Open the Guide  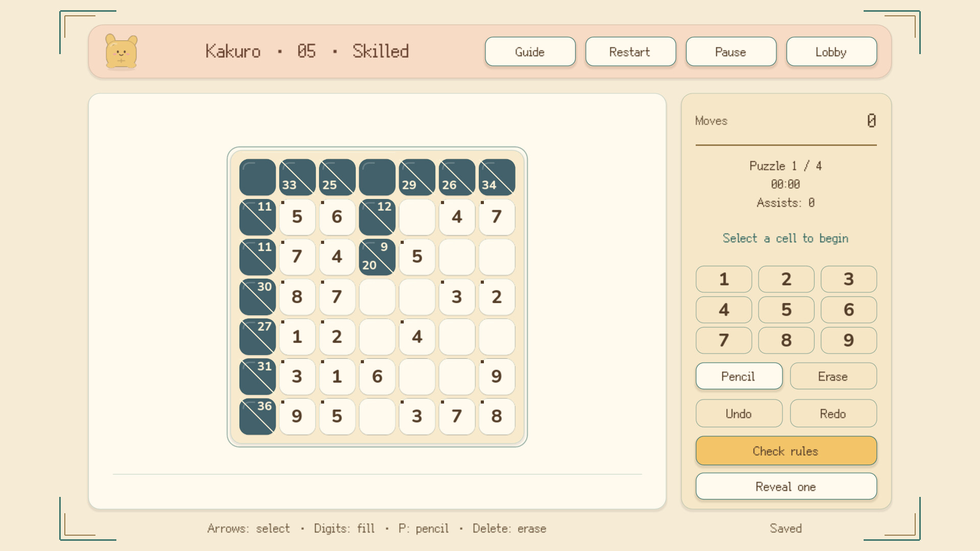click(530, 52)
